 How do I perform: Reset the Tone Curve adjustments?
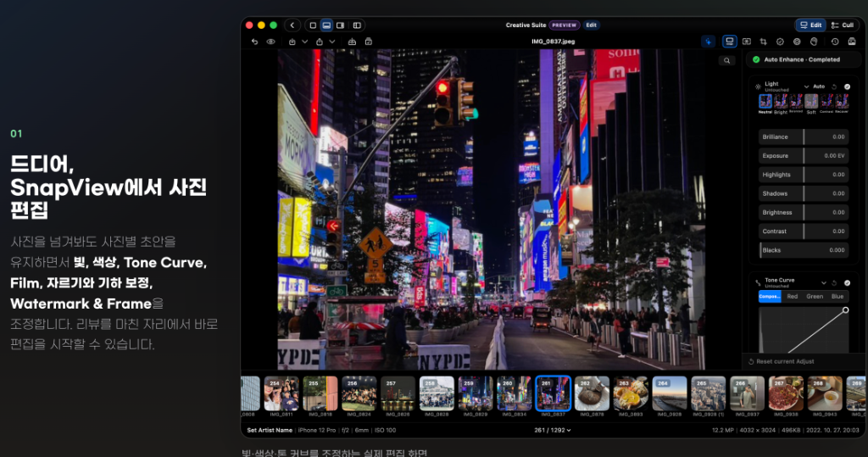point(834,282)
